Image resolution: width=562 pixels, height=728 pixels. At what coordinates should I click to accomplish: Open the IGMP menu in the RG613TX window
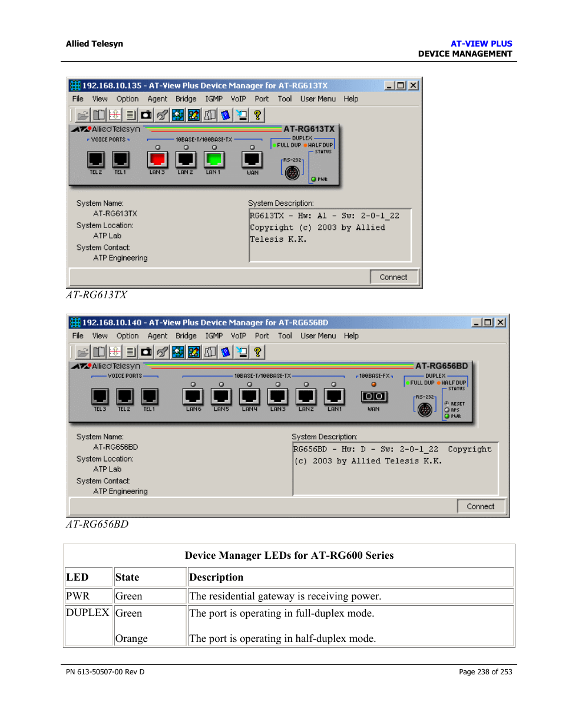214,99
